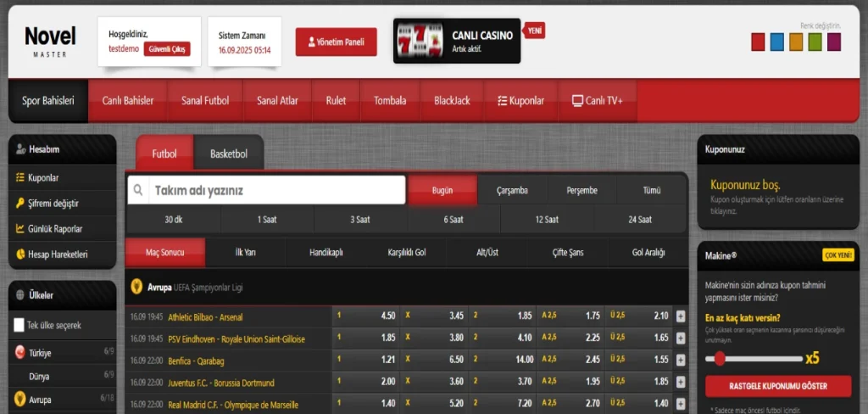Expand more bets for Athletic Bilbao - Arsenal
The height and width of the screenshot is (414, 868).
681,316
